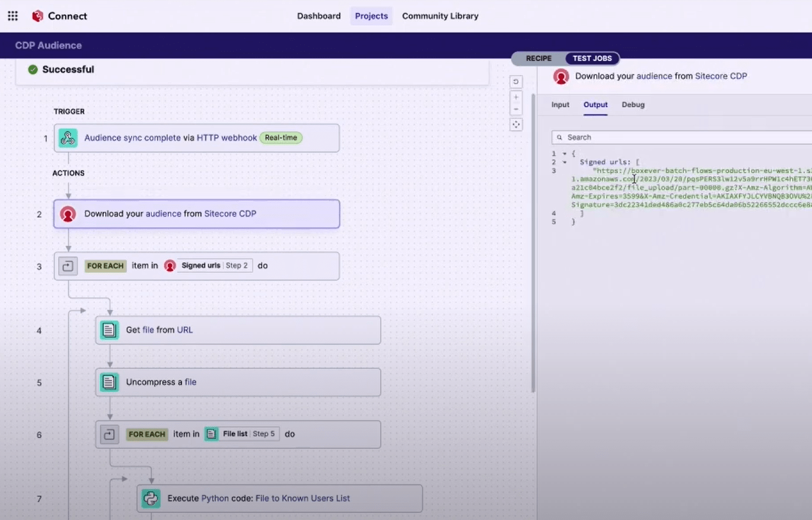Click the FOR EACH label in step 3
Viewport: 812px width, 520px height.
click(x=106, y=266)
